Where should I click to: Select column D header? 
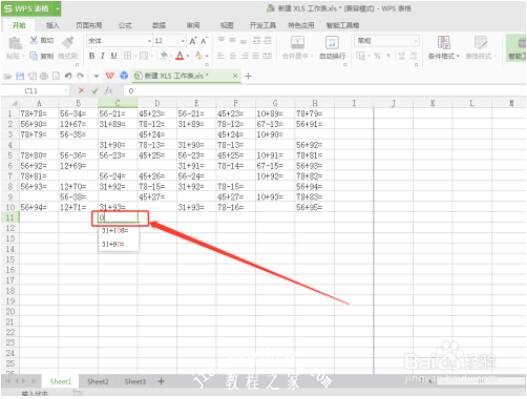click(x=157, y=103)
